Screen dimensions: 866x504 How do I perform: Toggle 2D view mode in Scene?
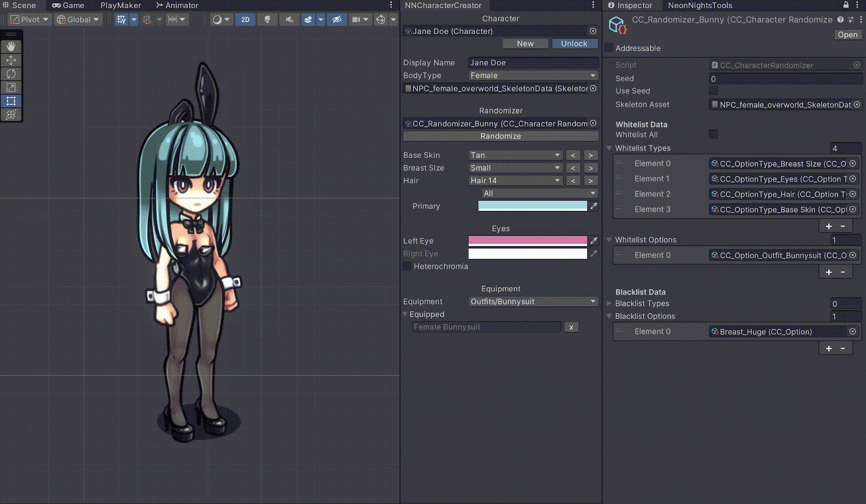[x=245, y=19]
